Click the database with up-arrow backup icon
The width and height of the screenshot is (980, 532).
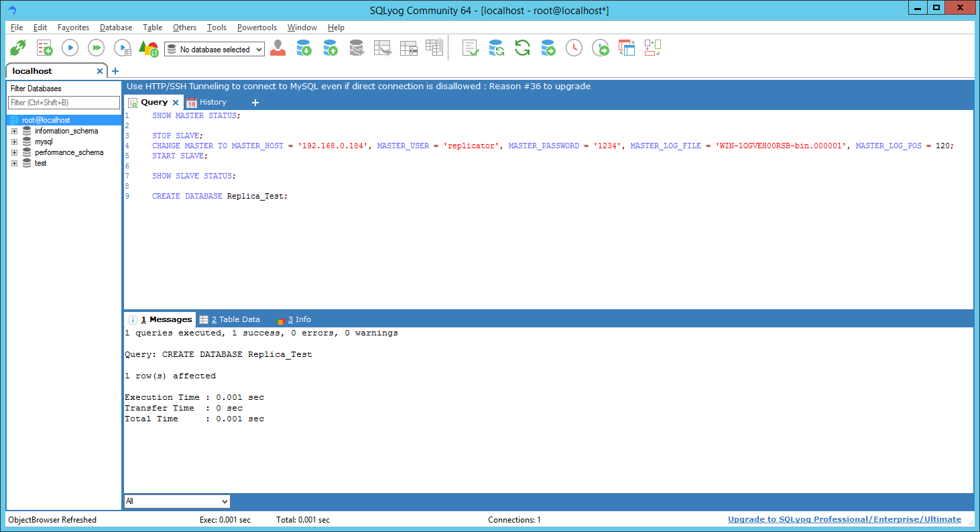pyautogui.click(x=330, y=48)
